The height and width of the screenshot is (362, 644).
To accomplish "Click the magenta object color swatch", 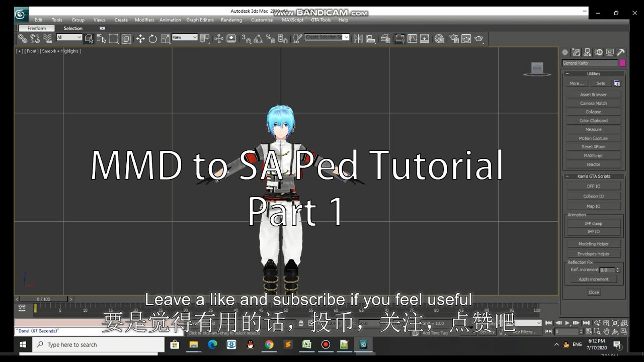I will click(622, 63).
